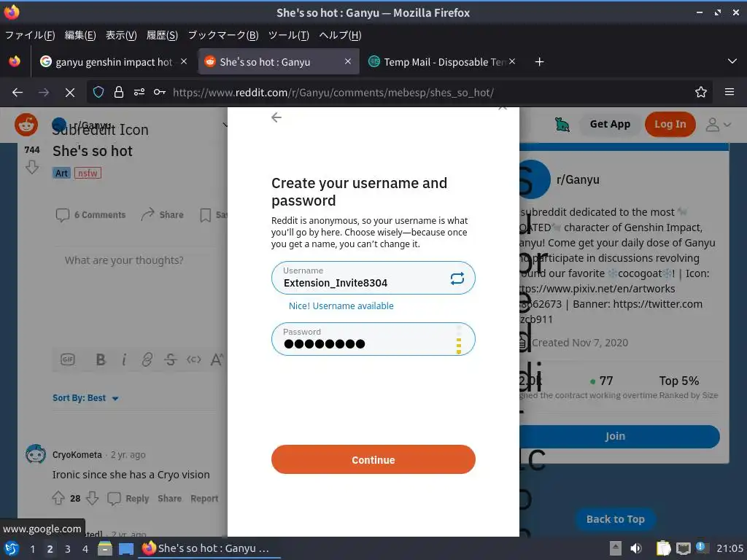Click the nsfw tag on the post
Image resolution: width=747 pixels, height=560 pixels.
click(x=88, y=173)
